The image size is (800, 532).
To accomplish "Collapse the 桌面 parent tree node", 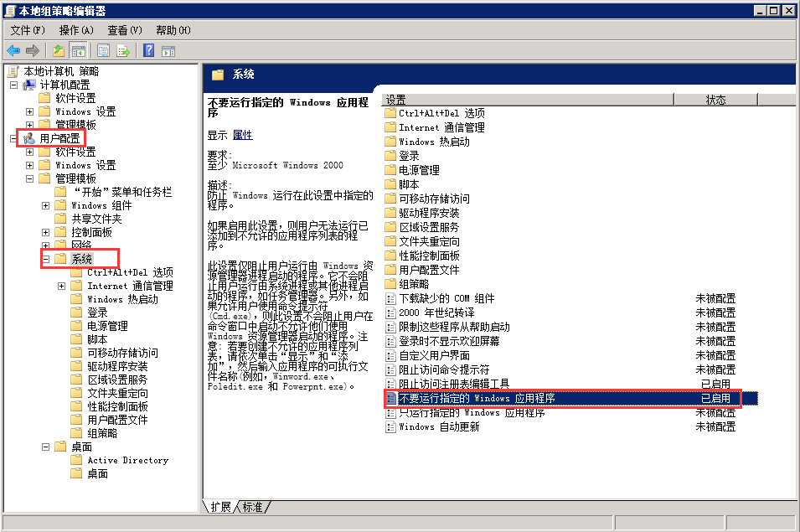I will coord(45,447).
